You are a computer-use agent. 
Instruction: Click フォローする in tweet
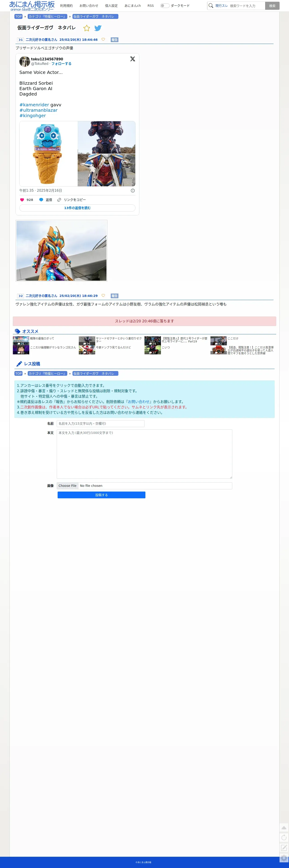61,64
